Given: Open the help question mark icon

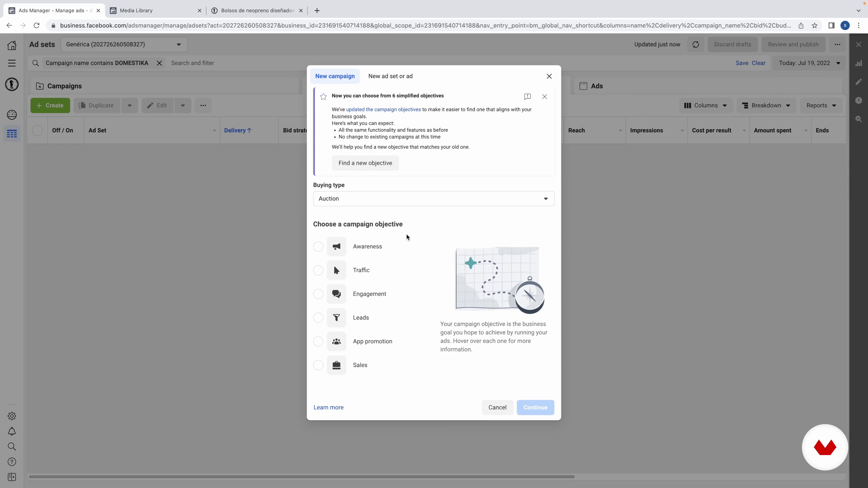Looking at the screenshot, I should pos(12,462).
